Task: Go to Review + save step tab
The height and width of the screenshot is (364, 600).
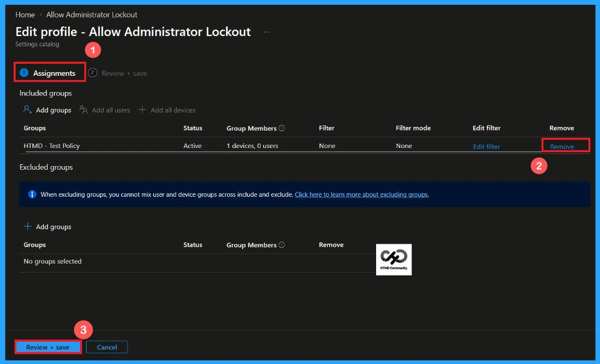Action: pyautogui.click(x=118, y=73)
